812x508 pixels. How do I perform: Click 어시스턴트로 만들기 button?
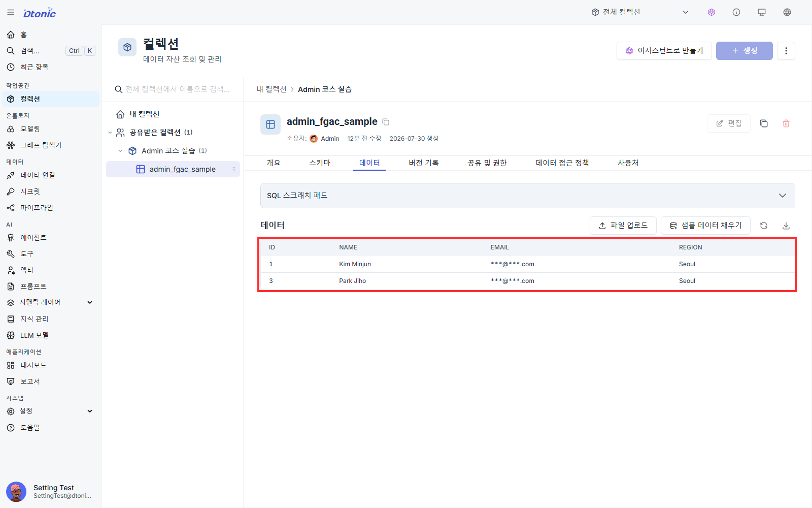pos(664,51)
